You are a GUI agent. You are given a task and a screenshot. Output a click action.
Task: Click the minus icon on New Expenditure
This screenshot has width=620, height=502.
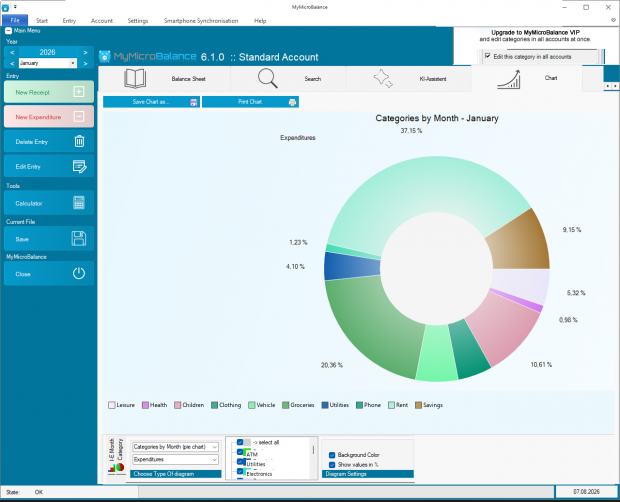[x=79, y=116]
